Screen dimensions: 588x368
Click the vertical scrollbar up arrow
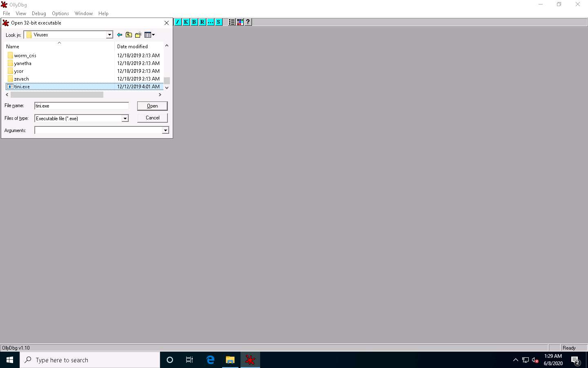tap(167, 45)
